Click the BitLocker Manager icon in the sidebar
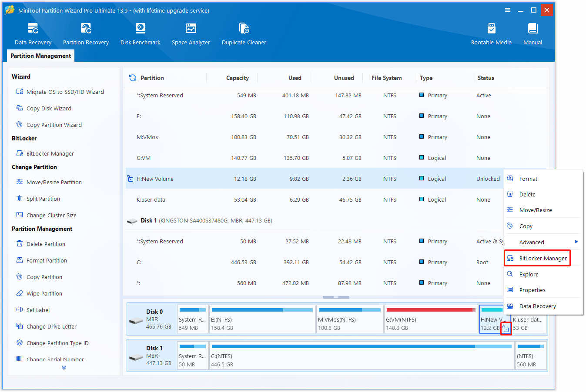 pyautogui.click(x=20, y=153)
